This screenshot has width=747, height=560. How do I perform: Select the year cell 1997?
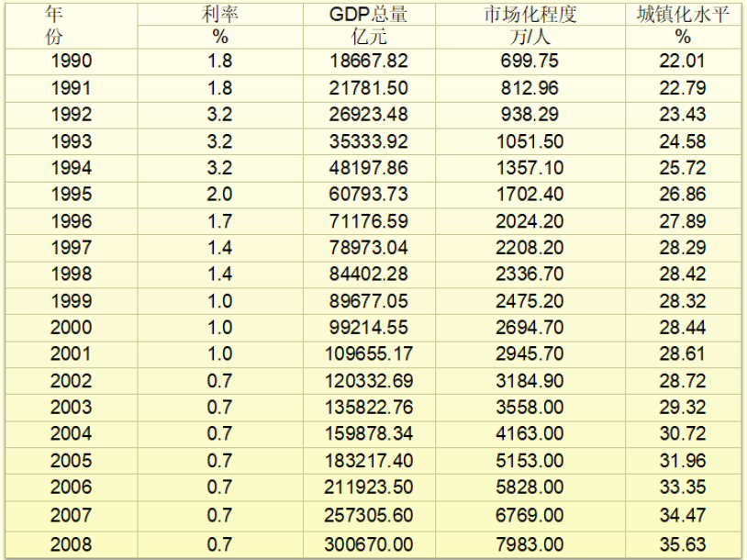[72, 247]
